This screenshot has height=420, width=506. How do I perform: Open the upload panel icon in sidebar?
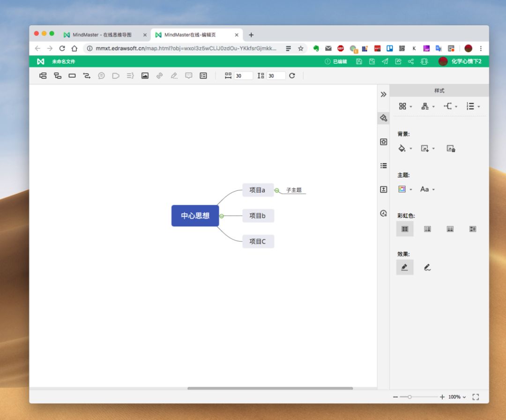(383, 189)
